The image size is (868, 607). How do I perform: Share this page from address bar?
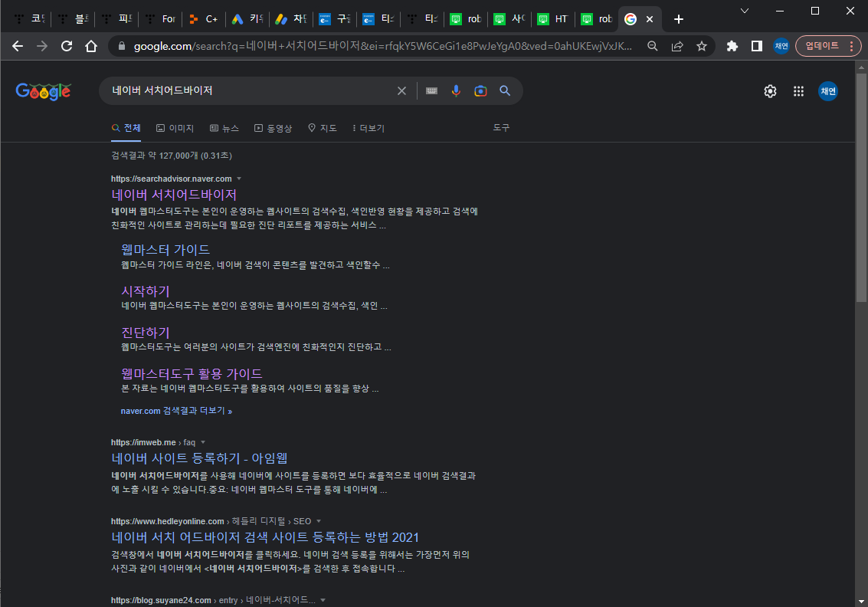677,46
